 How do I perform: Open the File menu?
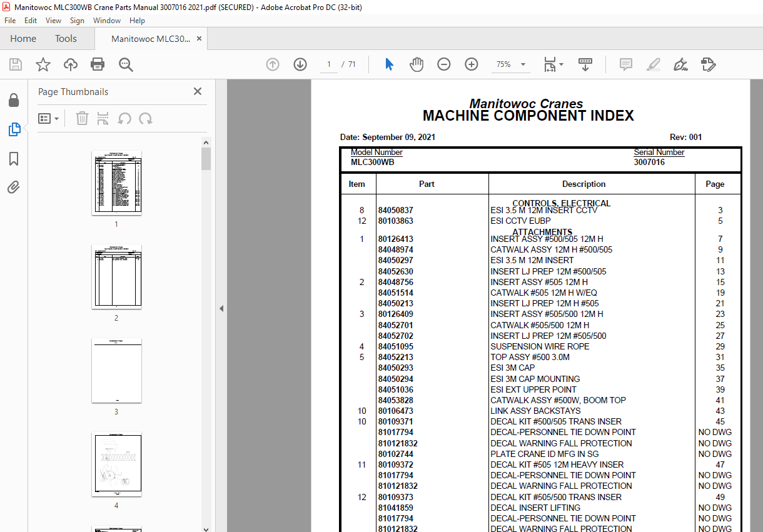click(x=10, y=21)
